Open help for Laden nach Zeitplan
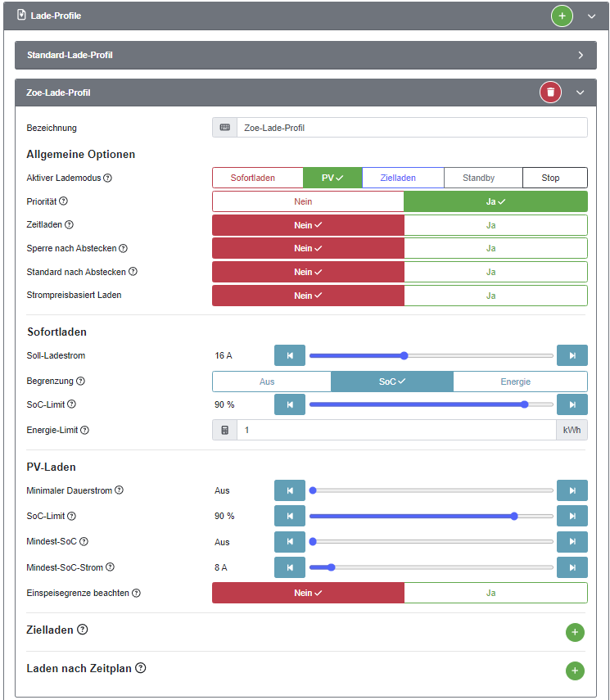This screenshot has height=700, width=610. [x=140, y=668]
